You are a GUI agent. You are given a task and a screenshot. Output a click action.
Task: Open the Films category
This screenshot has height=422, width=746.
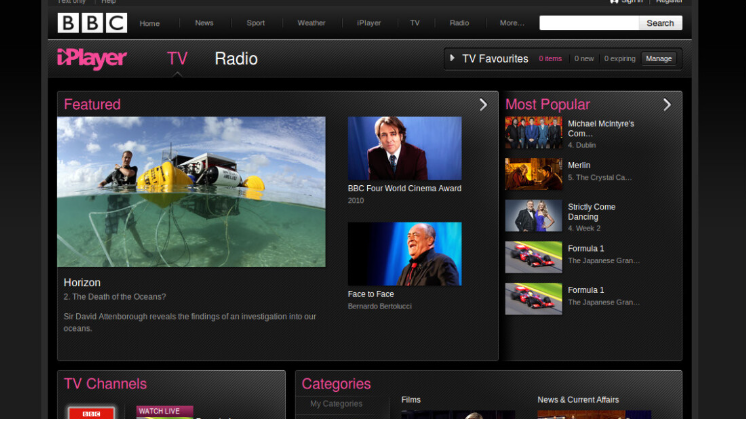click(x=411, y=400)
